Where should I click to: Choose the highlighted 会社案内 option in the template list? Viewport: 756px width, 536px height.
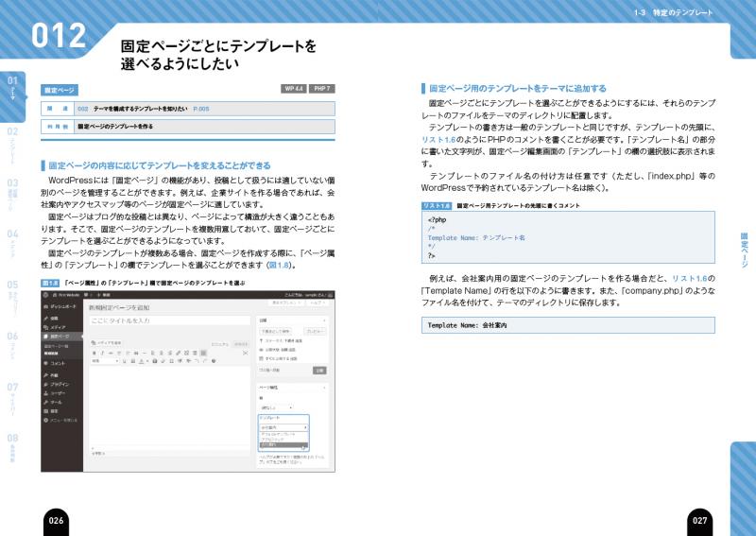[283, 444]
